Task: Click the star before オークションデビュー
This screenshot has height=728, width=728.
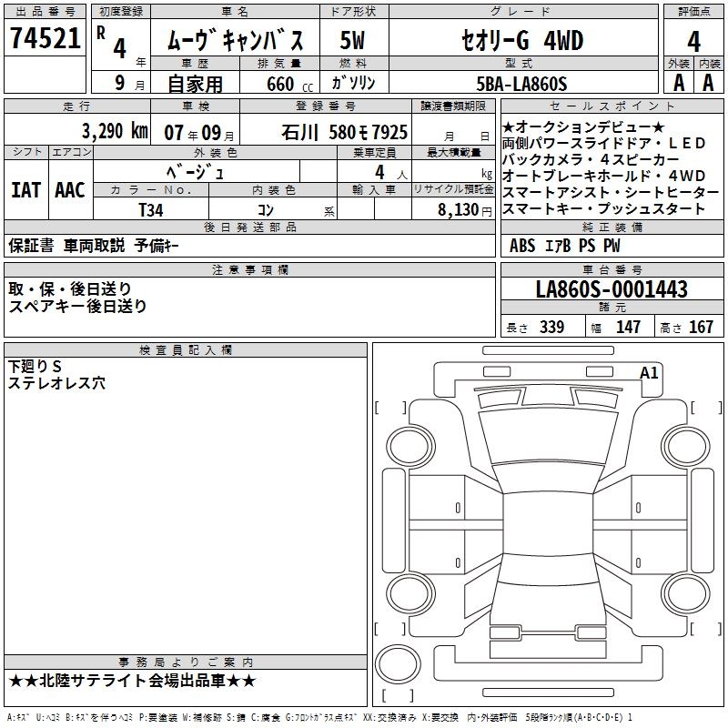Action: tap(508, 126)
